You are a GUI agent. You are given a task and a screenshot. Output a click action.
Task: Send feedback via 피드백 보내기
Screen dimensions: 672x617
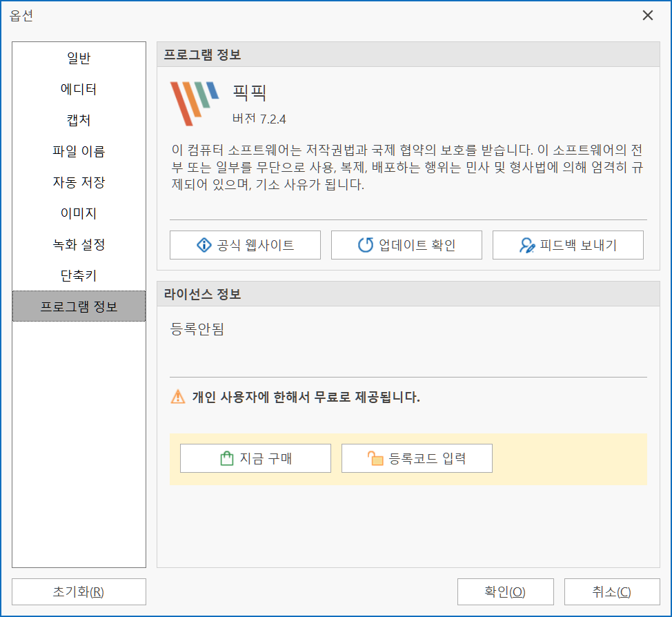click(568, 245)
